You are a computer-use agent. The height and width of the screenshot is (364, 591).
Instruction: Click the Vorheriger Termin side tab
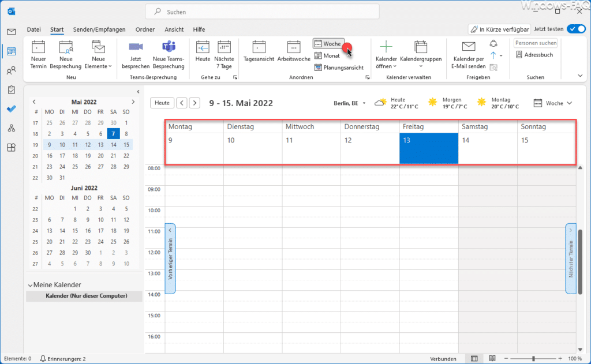170,258
